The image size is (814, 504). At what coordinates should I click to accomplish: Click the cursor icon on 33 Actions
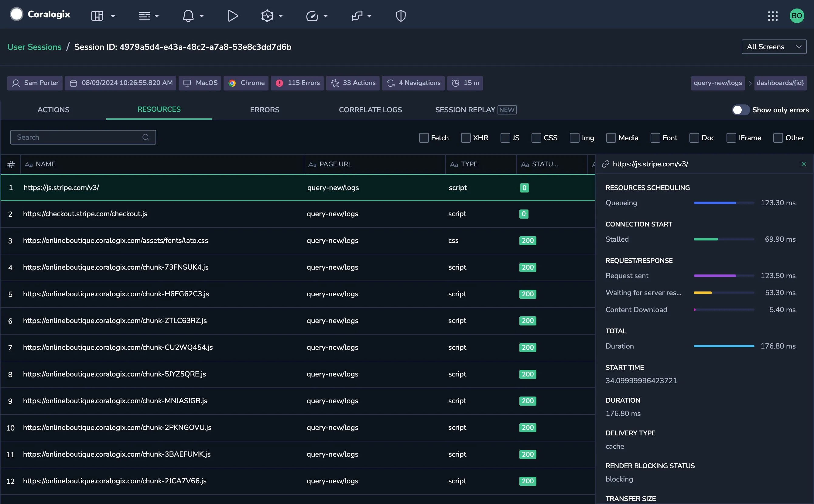coord(334,83)
